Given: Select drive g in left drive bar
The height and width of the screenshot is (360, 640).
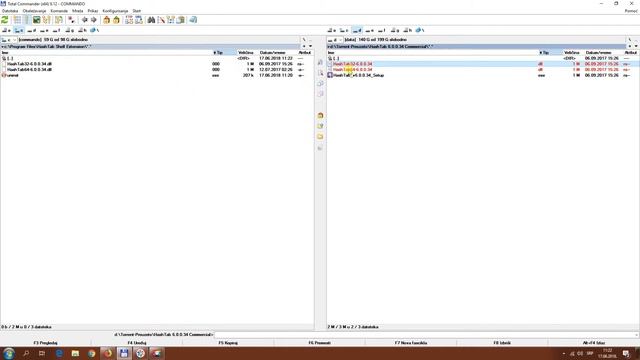Looking at the screenshot, I should pos(69,30).
